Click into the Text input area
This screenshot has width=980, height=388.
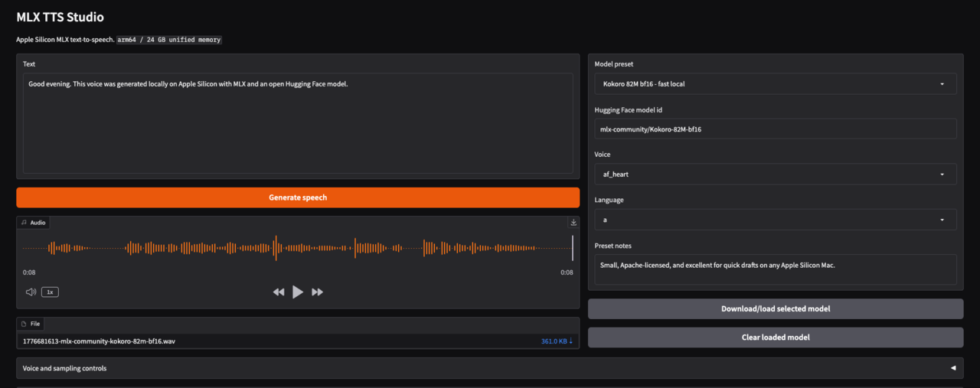click(298, 123)
